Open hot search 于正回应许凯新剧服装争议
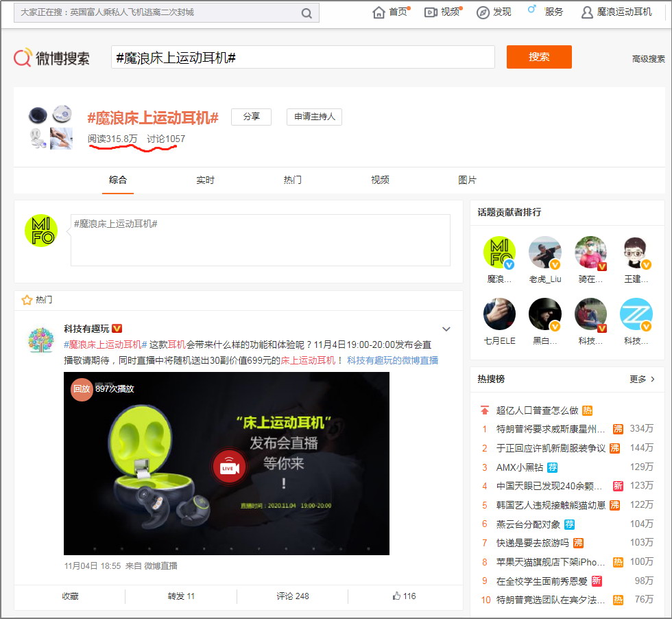This screenshot has height=619, width=672. click(551, 448)
